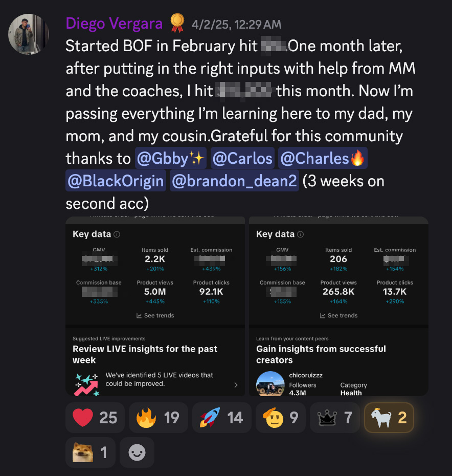Viewport: 452px width, 476px height.
Task: Toggle the saluting face reaction with 9
Action: [x=281, y=418]
